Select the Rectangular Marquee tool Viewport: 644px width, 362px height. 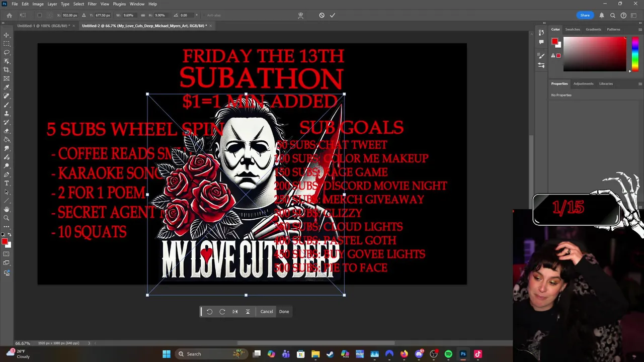coord(7,44)
